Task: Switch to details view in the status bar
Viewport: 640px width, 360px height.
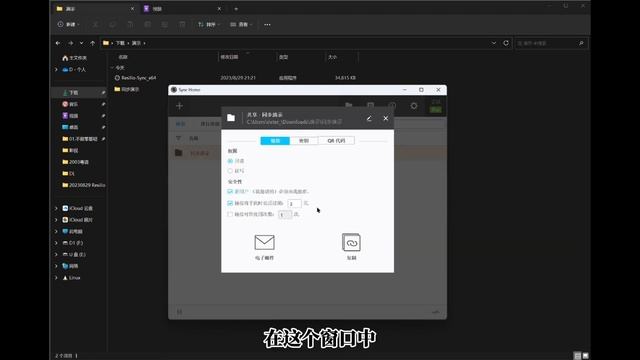Action: [577, 356]
